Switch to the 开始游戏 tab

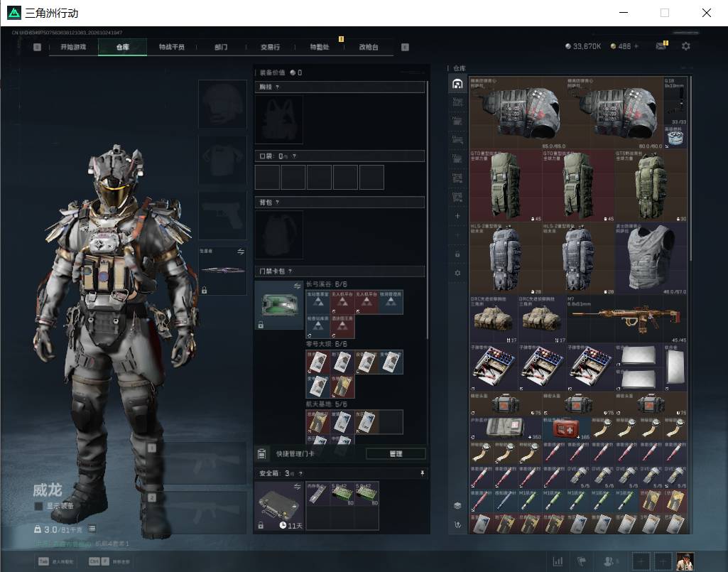point(73,47)
